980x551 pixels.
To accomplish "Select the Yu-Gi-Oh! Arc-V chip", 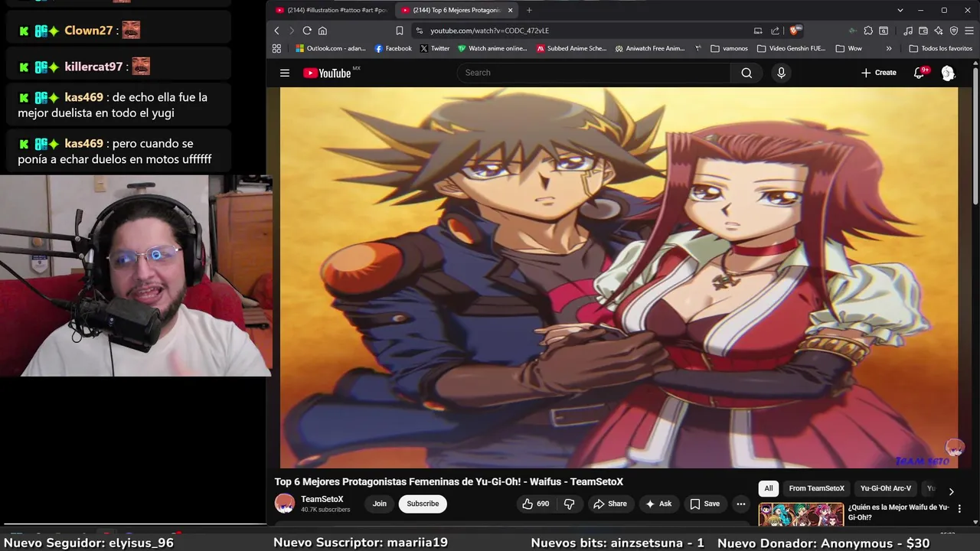I will tap(886, 488).
